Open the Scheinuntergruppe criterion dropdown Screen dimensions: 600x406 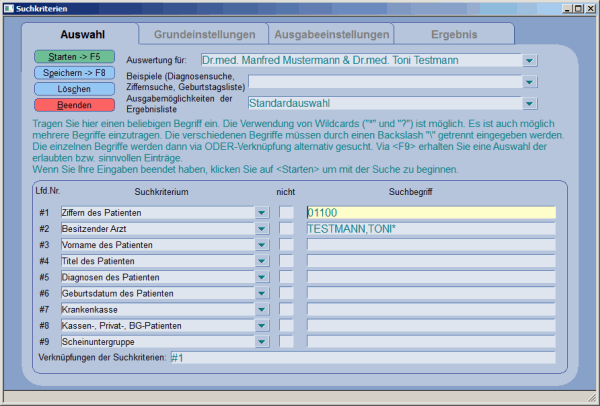point(261,341)
